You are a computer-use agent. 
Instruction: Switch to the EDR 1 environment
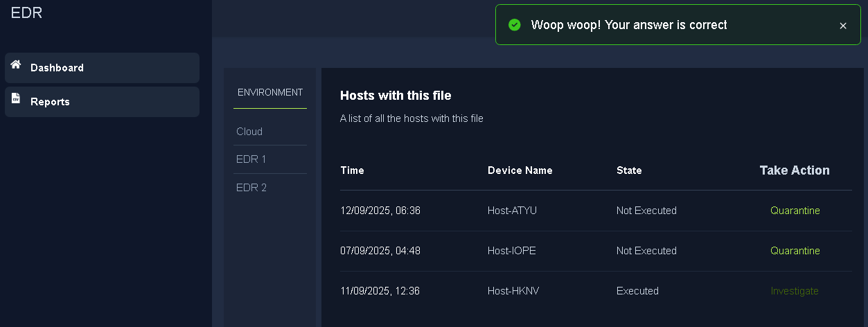pos(251,159)
